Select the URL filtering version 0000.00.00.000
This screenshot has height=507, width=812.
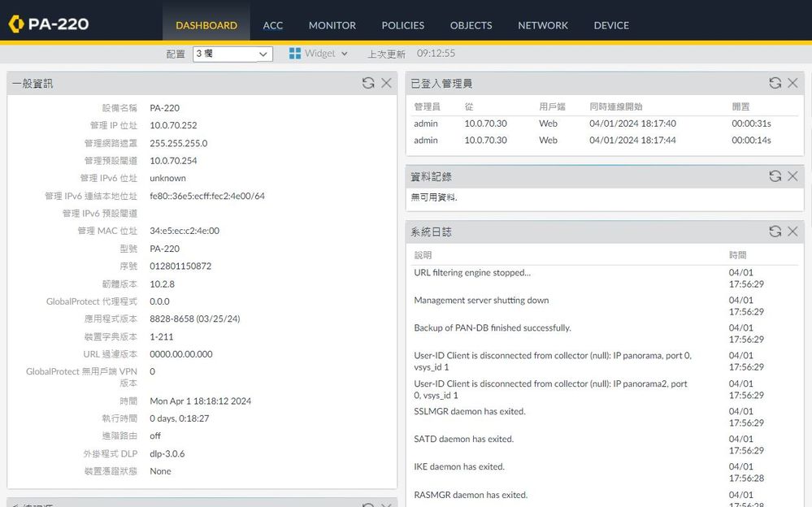point(181,353)
